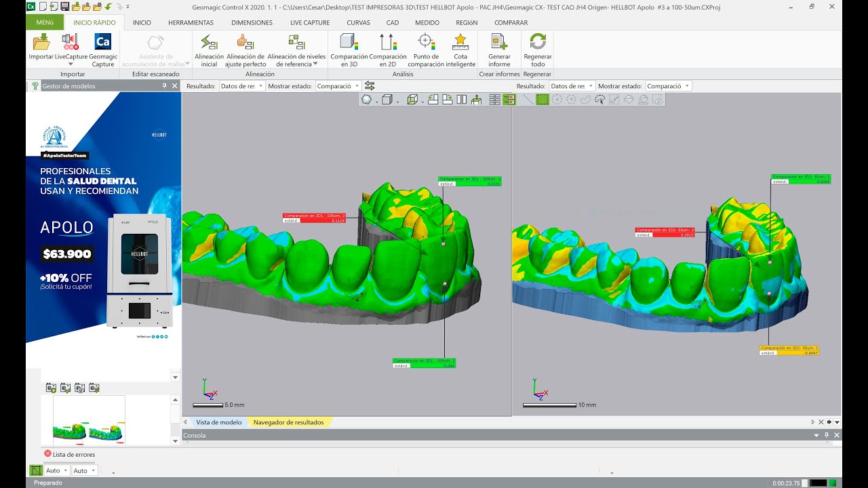
Task: Click the Hellbot Apolo advertisement banner
Action: coord(104,217)
